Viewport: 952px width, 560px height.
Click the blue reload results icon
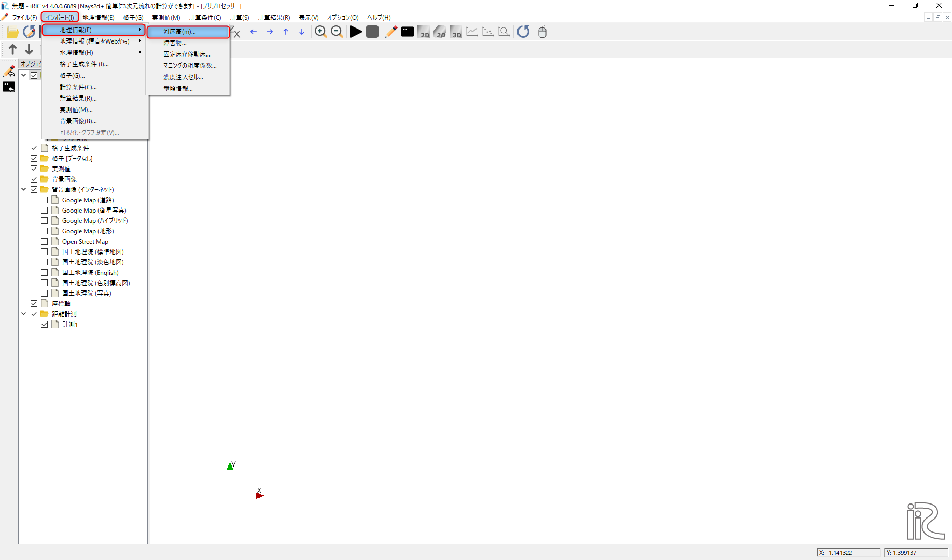523,32
